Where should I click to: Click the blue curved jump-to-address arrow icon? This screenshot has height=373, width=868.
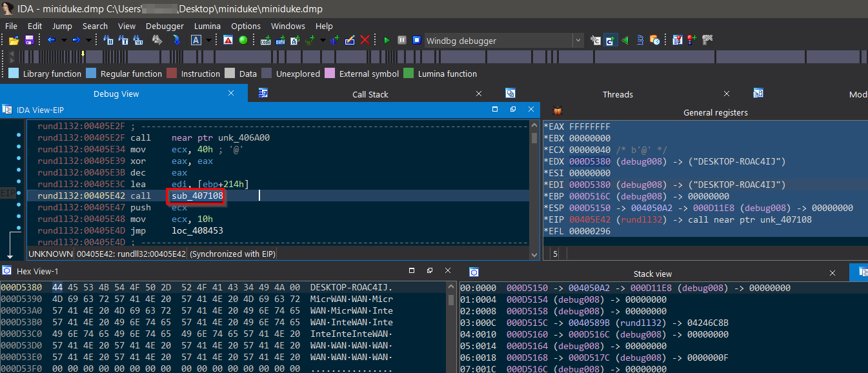click(176, 40)
